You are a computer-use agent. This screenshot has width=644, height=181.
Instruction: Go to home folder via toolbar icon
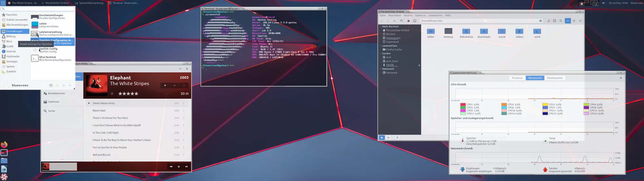[x=408, y=21]
